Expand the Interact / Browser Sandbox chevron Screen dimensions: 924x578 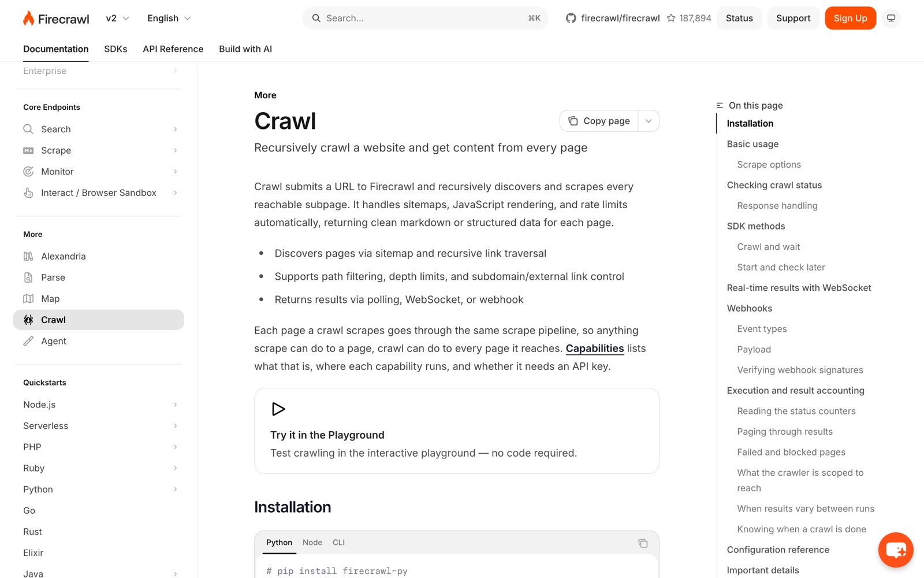pos(175,192)
